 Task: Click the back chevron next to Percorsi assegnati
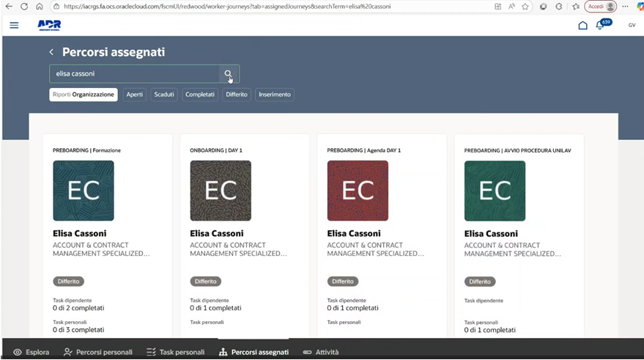[x=51, y=52]
